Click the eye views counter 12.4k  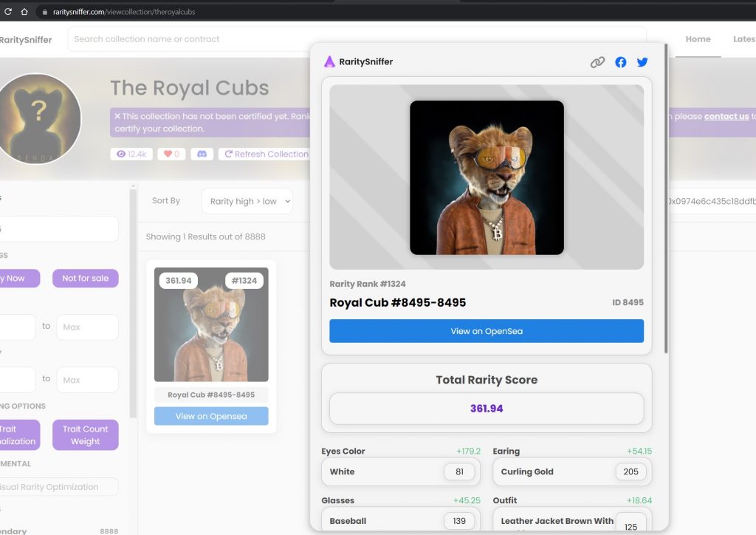[x=131, y=154]
